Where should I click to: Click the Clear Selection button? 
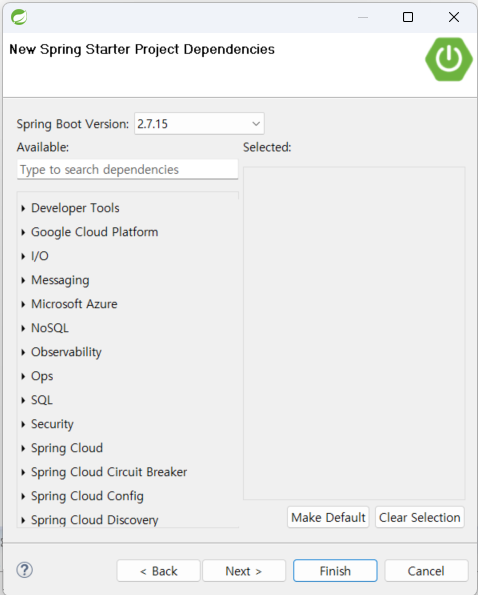pos(420,517)
